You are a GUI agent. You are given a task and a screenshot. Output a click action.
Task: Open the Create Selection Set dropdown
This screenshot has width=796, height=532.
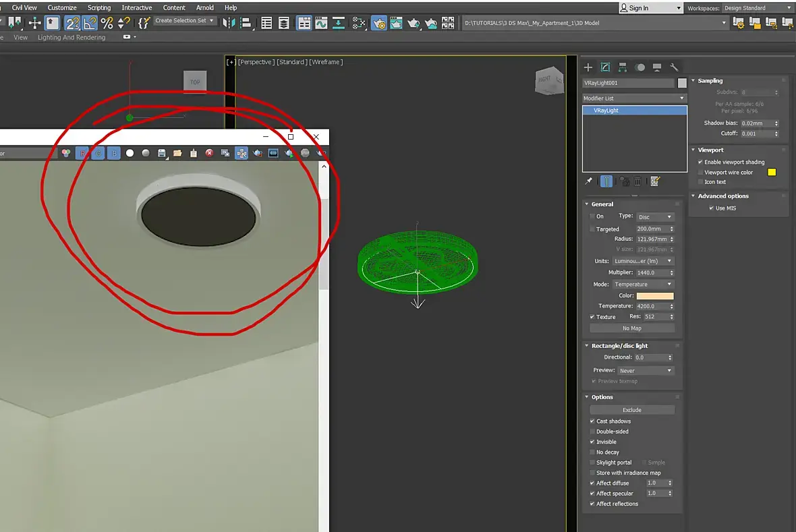(184, 21)
